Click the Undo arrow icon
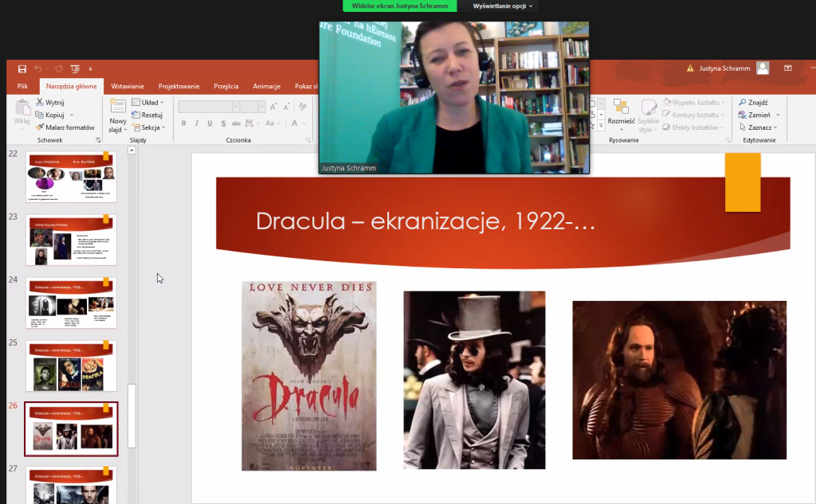 click(38, 69)
